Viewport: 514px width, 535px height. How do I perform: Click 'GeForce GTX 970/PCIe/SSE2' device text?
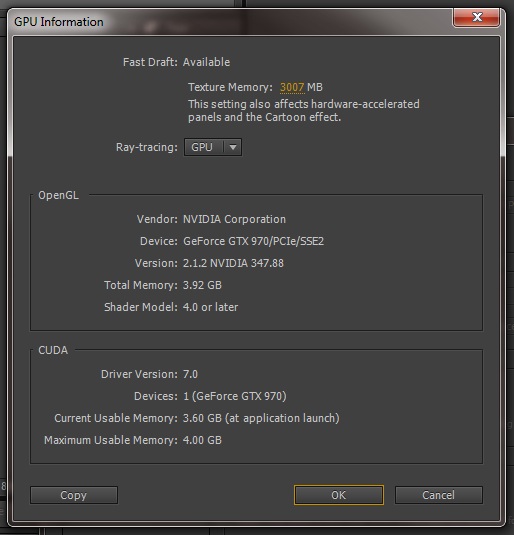pos(253,241)
